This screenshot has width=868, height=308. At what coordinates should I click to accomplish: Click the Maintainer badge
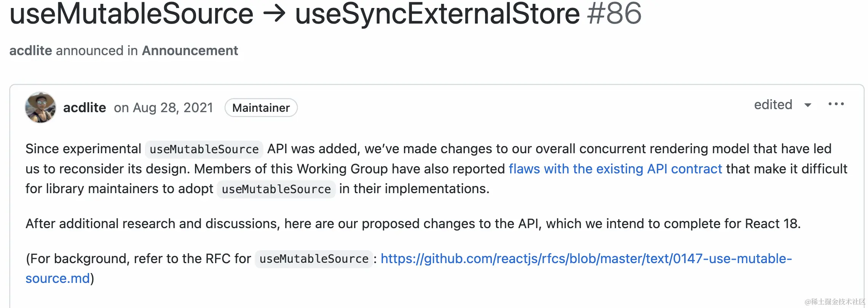click(261, 108)
